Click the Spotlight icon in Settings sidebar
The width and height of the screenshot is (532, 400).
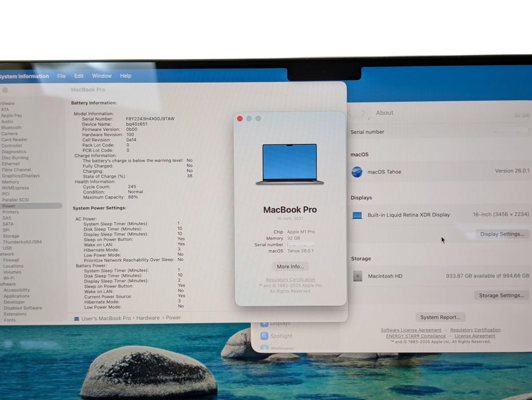click(264, 336)
